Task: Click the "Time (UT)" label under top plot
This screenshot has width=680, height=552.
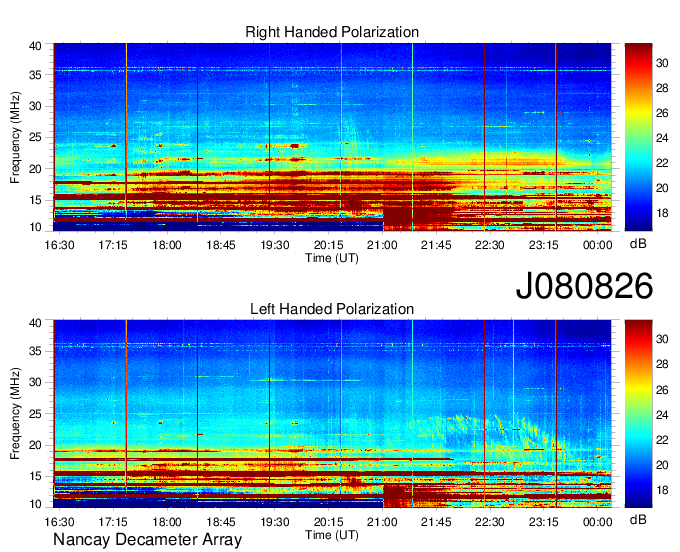Action: pyautogui.click(x=332, y=258)
